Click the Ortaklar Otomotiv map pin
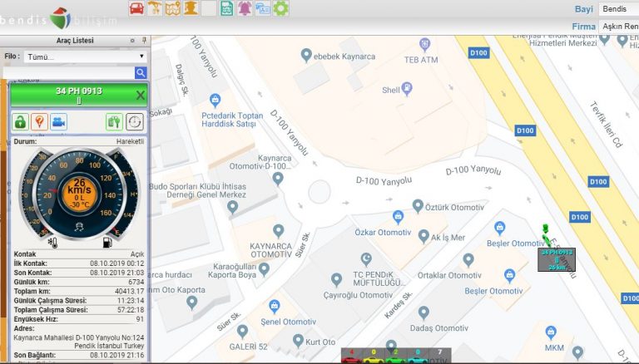The width and height of the screenshot is (639, 364). 468,260
